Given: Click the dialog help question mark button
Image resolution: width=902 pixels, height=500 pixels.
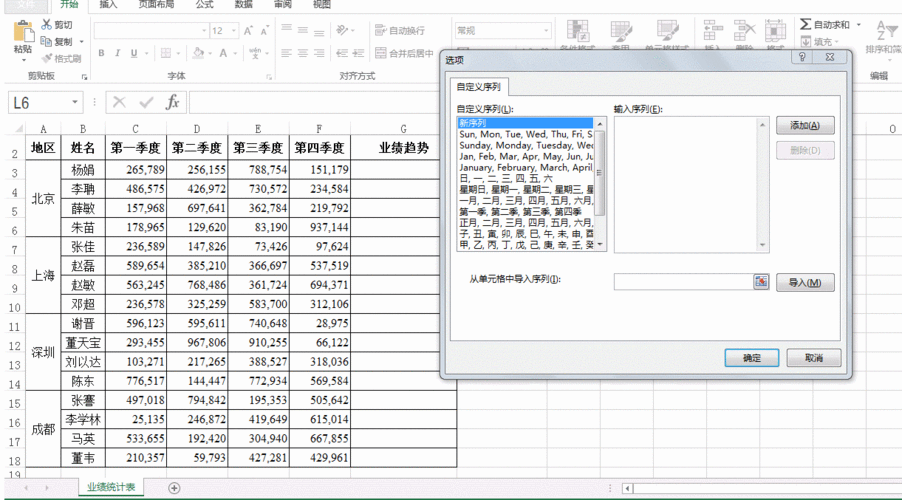Looking at the screenshot, I should tap(802, 57).
